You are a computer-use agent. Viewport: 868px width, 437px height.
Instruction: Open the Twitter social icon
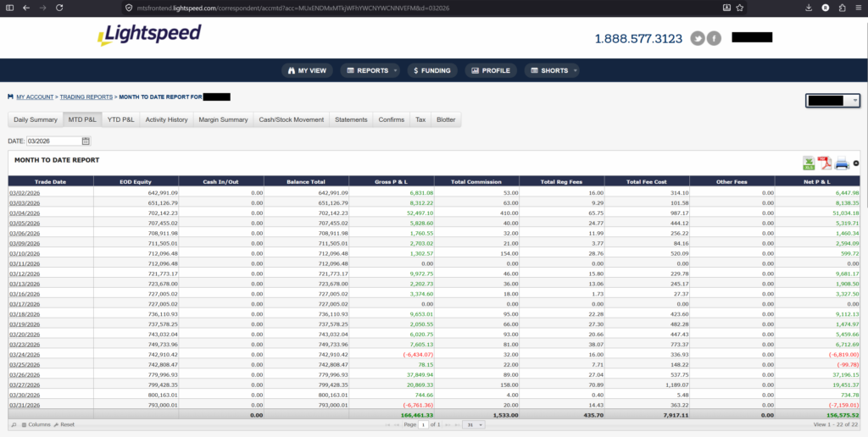(x=698, y=38)
